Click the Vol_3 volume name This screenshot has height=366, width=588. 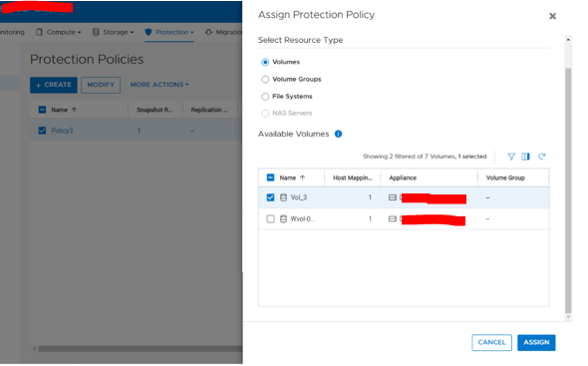[299, 197]
